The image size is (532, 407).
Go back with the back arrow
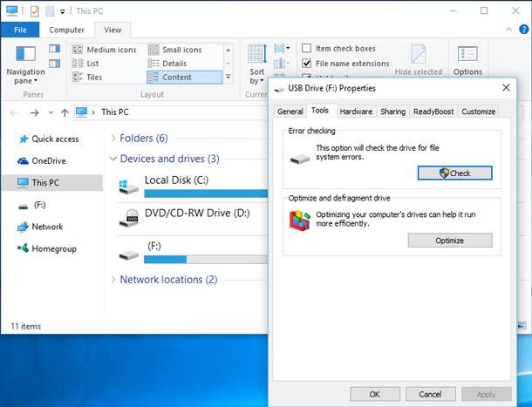14,112
